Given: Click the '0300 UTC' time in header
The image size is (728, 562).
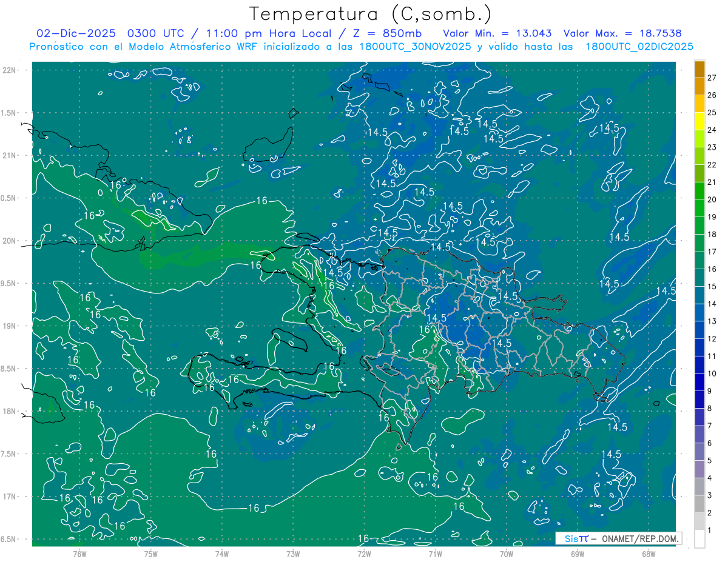Looking at the screenshot, I should point(157,33).
